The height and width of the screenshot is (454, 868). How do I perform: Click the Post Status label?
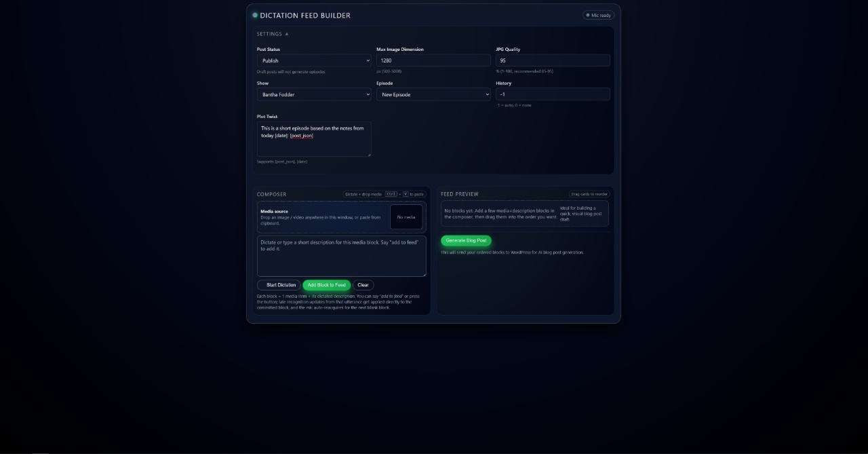pyautogui.click(x=269, y=49)
